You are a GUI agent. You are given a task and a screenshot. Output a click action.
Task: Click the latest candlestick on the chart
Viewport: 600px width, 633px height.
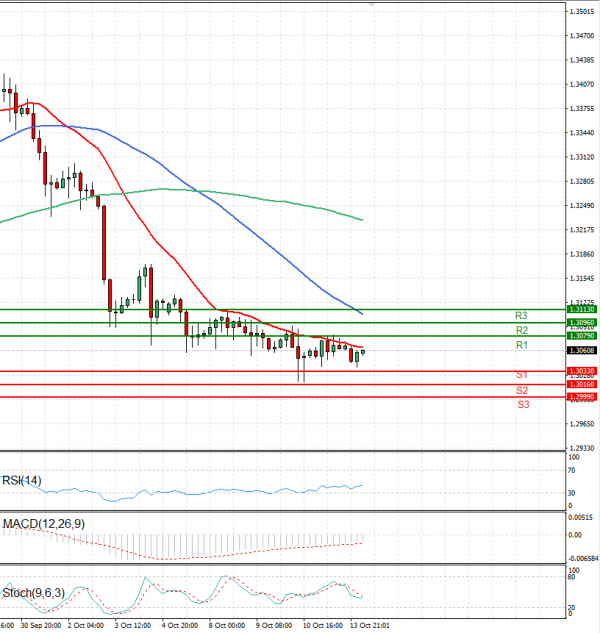[x=363, y=352]
